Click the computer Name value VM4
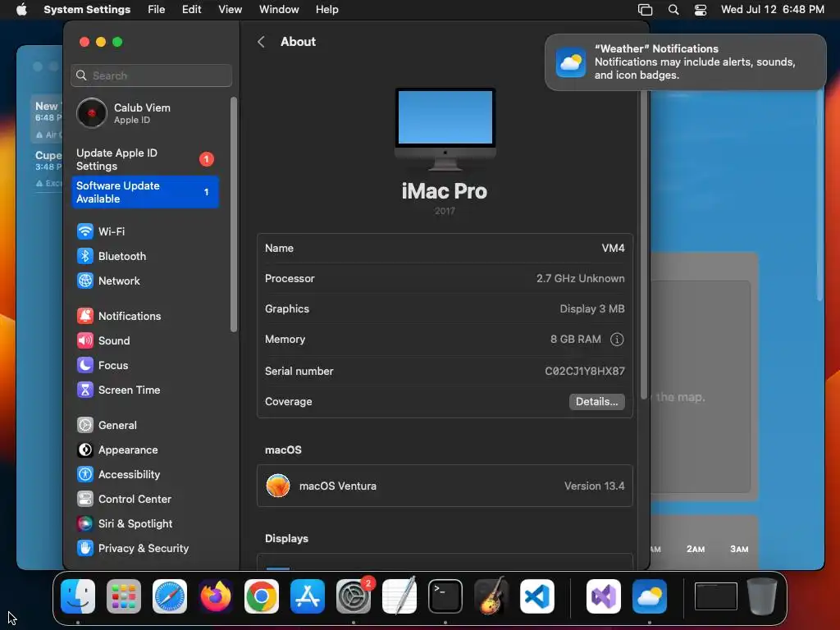Screen dimensions: 840x630 tap(613, 248)
